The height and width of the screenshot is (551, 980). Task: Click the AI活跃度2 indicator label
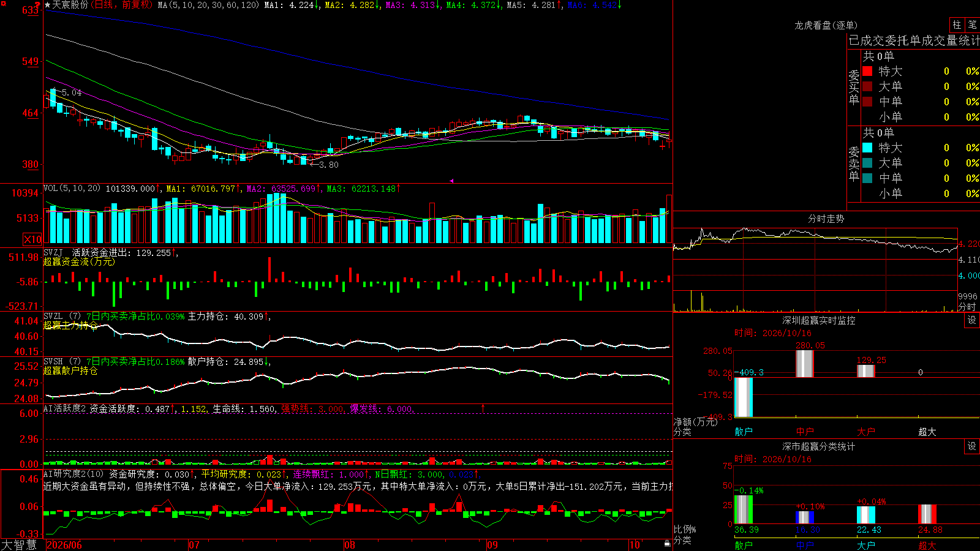[65, 408]
